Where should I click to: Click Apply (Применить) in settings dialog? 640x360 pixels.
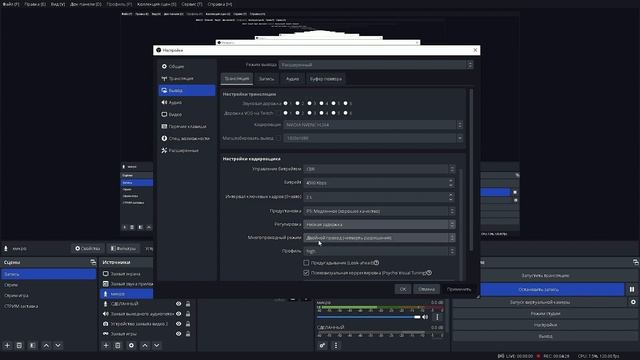459,289
